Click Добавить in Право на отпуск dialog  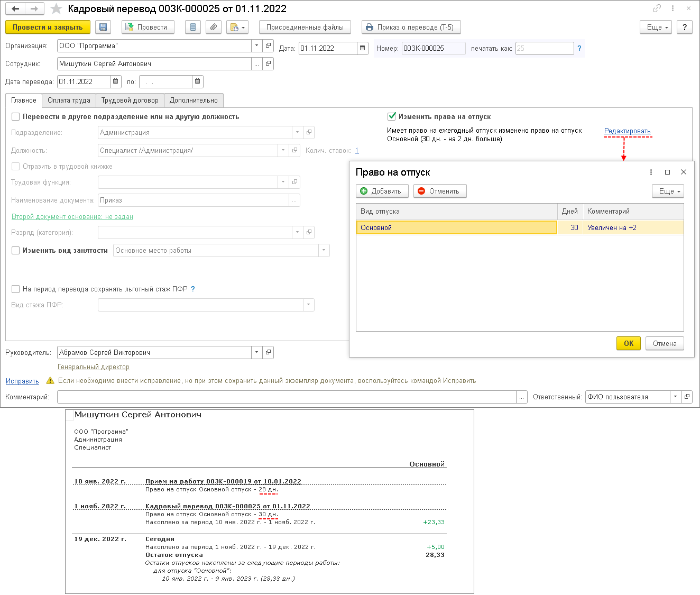(x=382, y=191)
